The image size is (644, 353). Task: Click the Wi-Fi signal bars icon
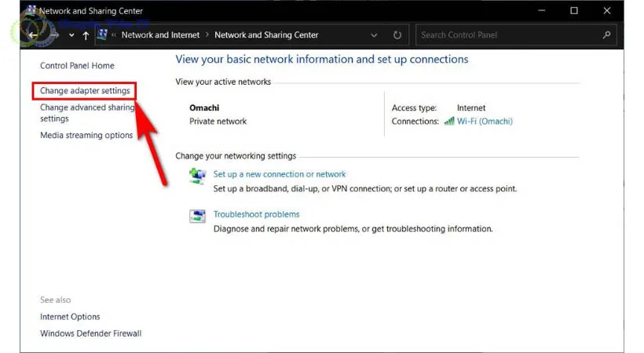coord(449,122)
